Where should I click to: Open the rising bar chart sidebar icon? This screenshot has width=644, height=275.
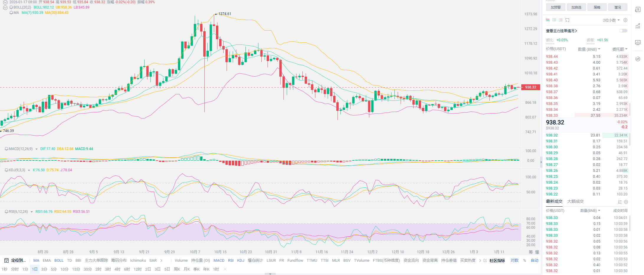[638, 26]
